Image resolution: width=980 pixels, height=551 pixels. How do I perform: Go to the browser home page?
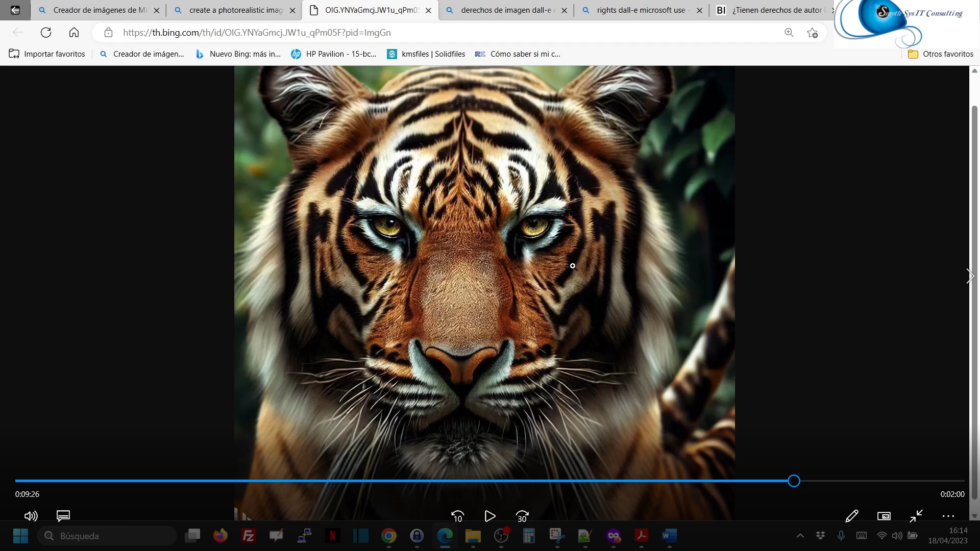(x=74, y=33)
